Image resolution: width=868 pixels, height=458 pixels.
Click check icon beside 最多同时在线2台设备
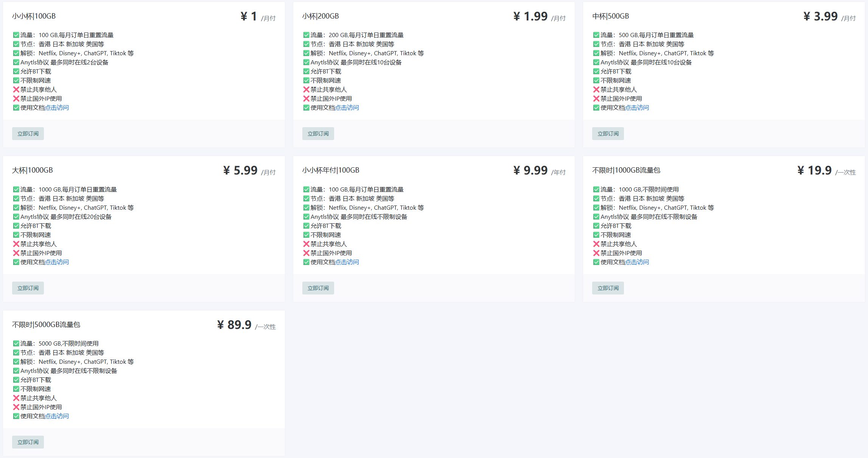pyautogui.click(x=16, y=62)
